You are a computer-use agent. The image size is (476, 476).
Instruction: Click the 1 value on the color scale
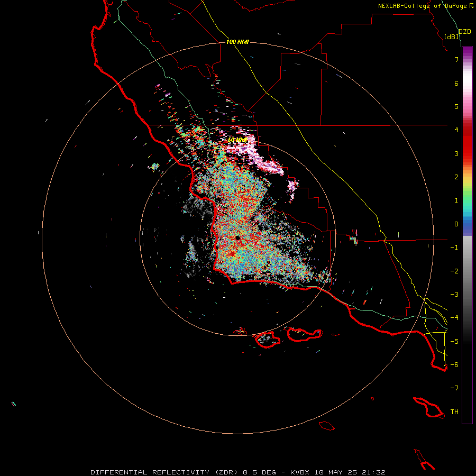pos(456,200)
